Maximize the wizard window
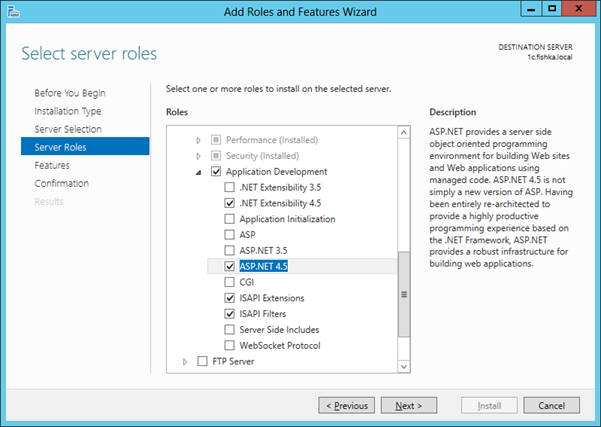The height and width of the screenshot is (427, 601). [552, 9]
